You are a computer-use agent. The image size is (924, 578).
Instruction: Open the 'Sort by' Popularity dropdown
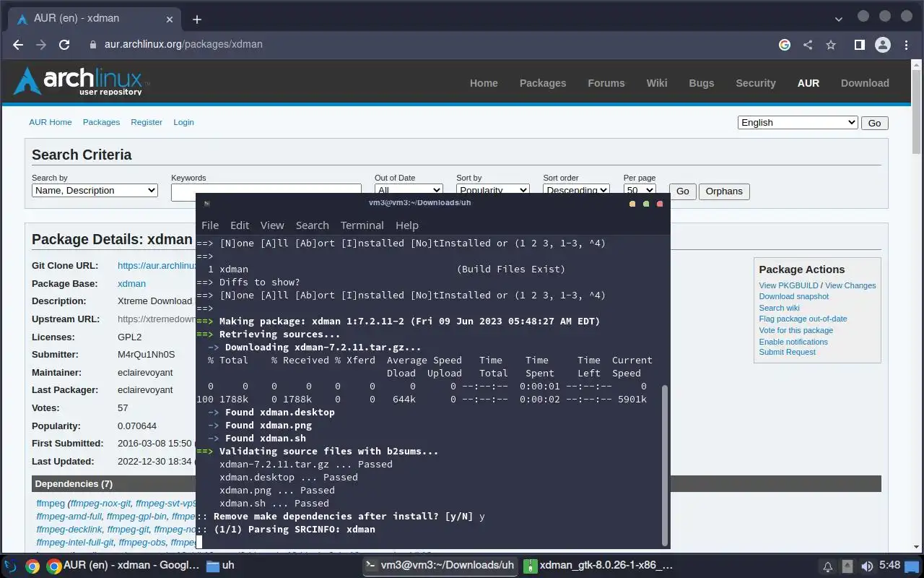click(x=492, y=190)
